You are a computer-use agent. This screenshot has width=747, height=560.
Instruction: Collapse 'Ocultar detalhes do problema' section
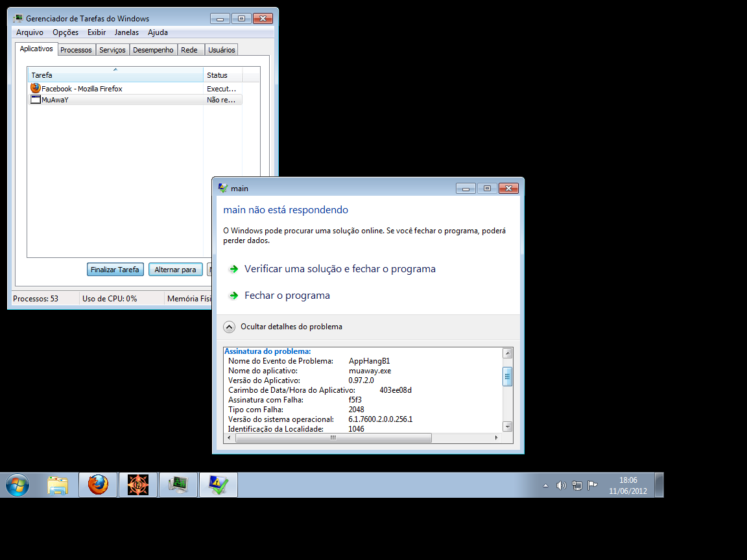(229, 327)
